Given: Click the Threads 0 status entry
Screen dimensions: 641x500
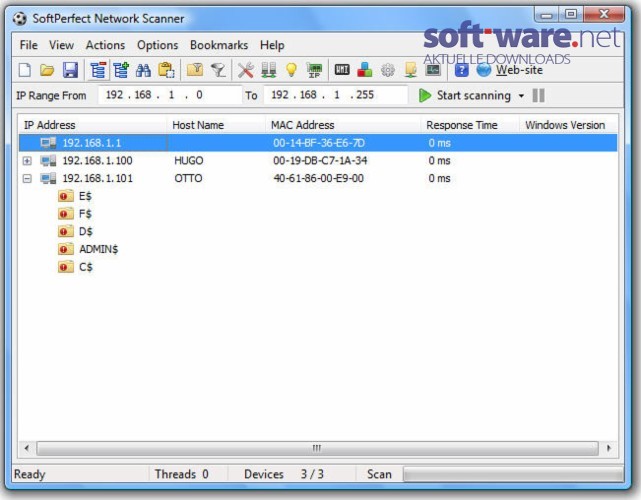Looking at the screenshot, I should pos(182,474).
